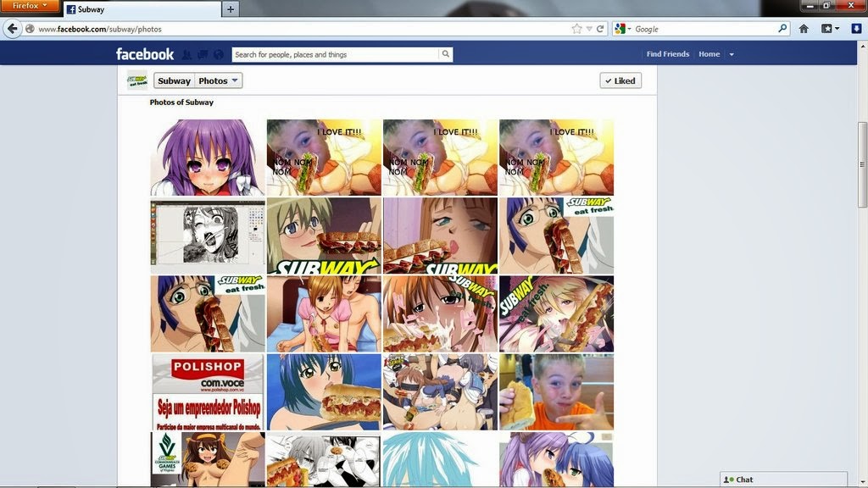Image resolution: width=868 pixels, height=488 pixels.
Task: Reload the page with the refresh icon
Action: pyautogui.click(x=600, y=29)
